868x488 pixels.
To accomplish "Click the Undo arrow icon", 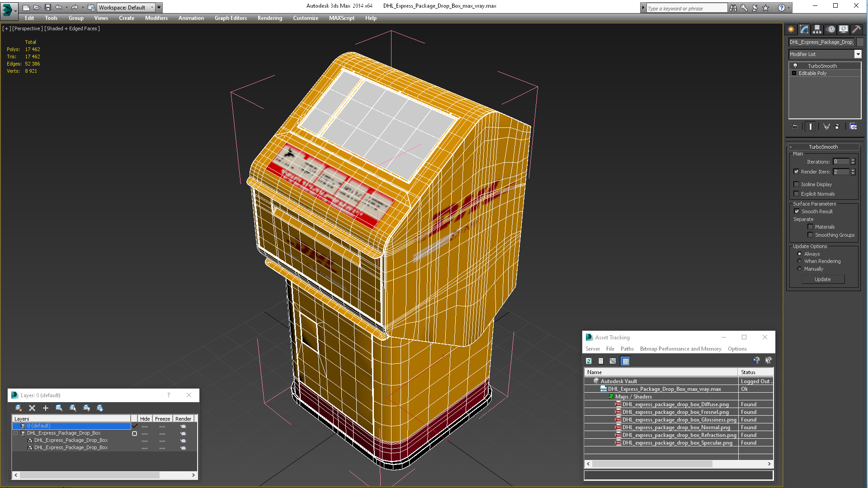I will pos(58,7).
